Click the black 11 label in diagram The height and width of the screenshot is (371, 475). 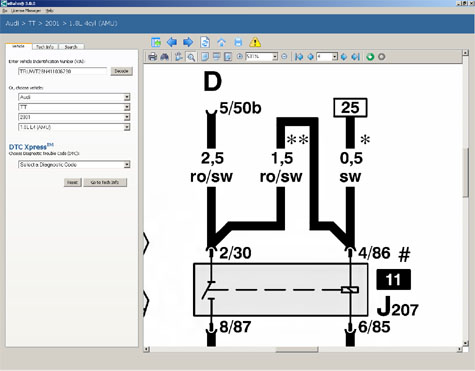(x=393, y=279)
